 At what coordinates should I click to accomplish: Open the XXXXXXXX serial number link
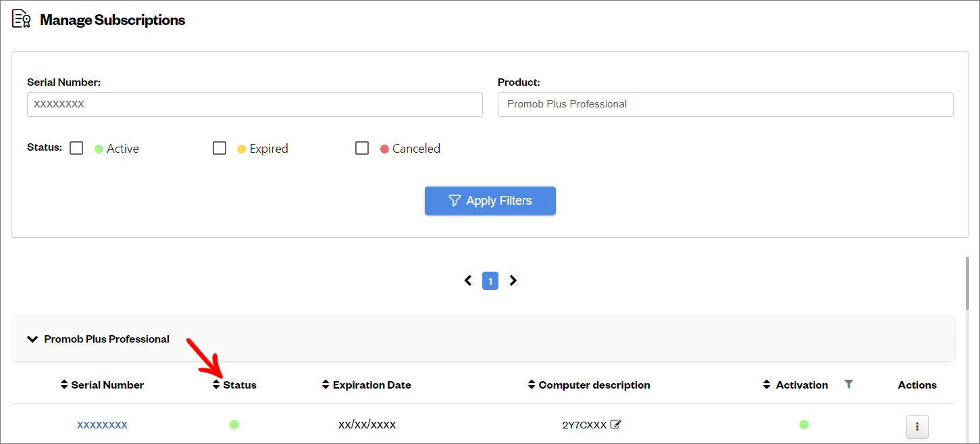(x=102, y=425)
